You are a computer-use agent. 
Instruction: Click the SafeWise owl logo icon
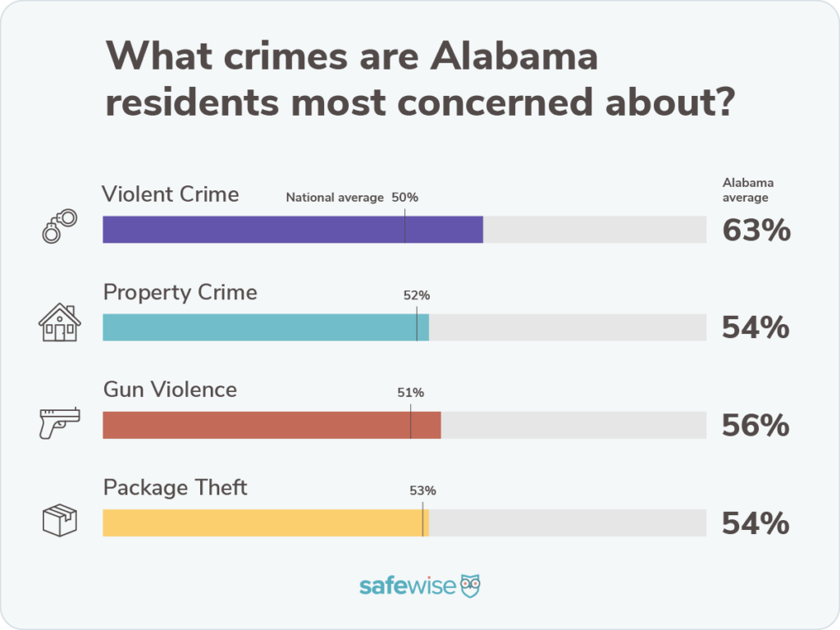coord(470,586)
